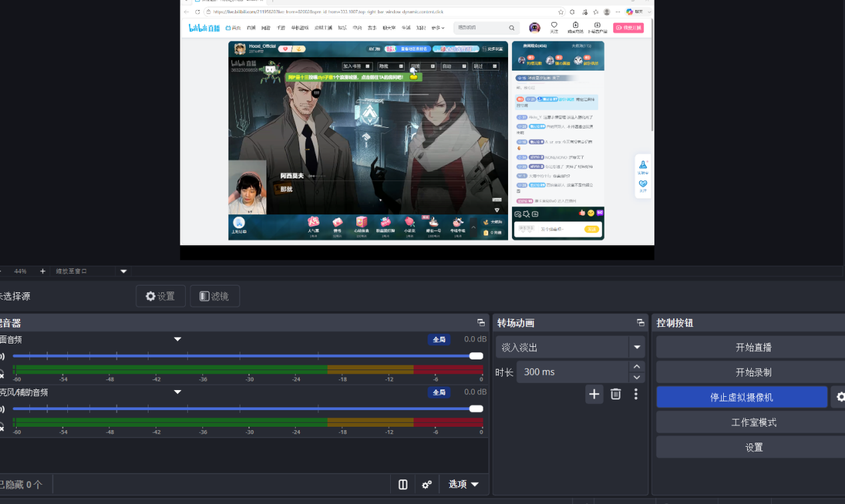Click 跳过 skip in the game menu
This screenshot has height=504, width=845.
[485, 66]
